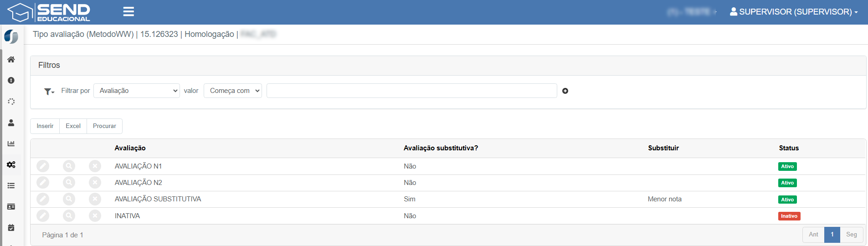Edit the AVALIAÇÃO N1 row
This screenshot has height=246, width=868.
pos(43,166)
